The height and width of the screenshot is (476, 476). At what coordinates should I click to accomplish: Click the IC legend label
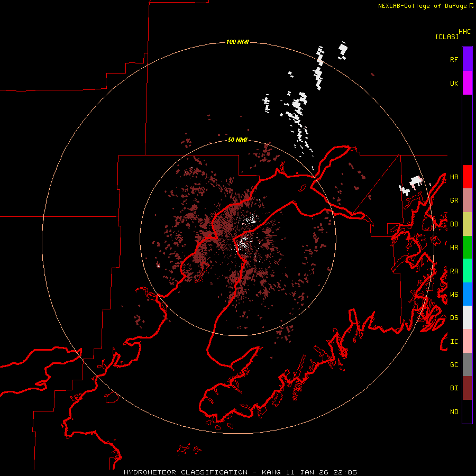pos(454,342)
